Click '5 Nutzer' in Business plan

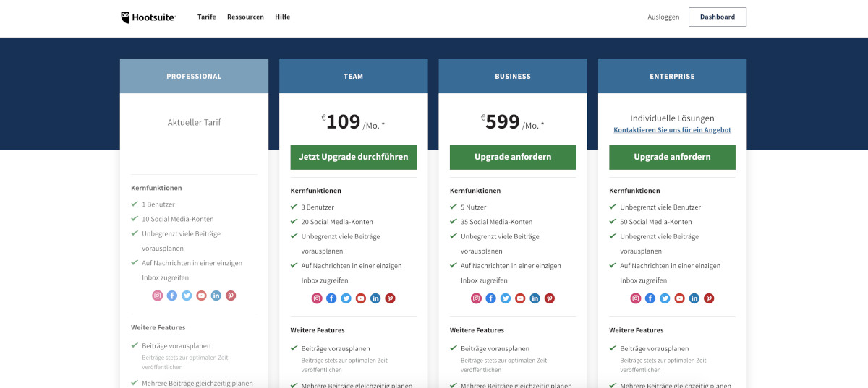click(x=473, y=207)
